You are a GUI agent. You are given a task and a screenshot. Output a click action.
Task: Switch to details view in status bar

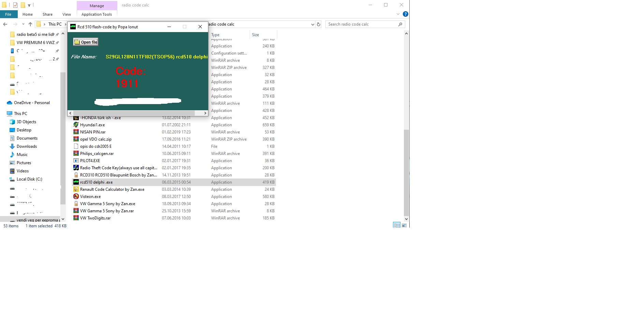pos(397,225)
